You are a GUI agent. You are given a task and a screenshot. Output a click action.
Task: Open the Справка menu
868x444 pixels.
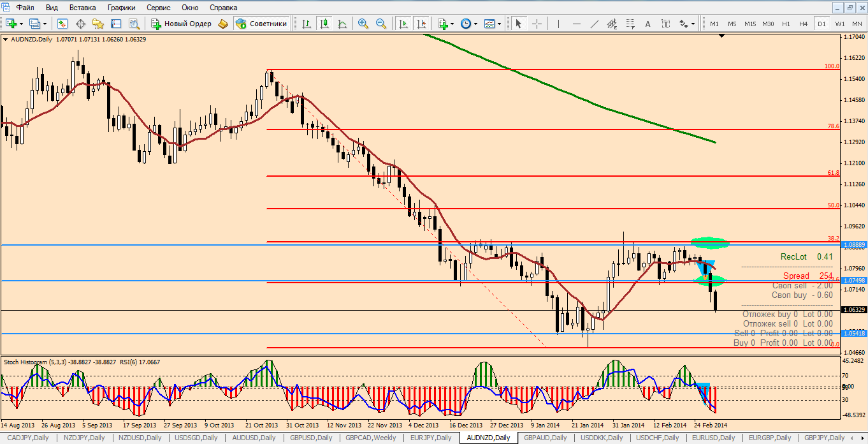pos(224,8)
